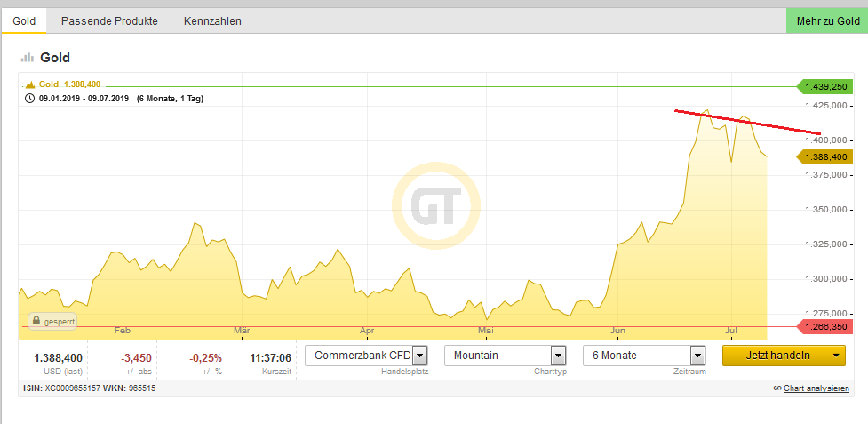Screen dimensions: 868x424
Task: Click the green 1.439,250 high marker
Action: point(824,87)
